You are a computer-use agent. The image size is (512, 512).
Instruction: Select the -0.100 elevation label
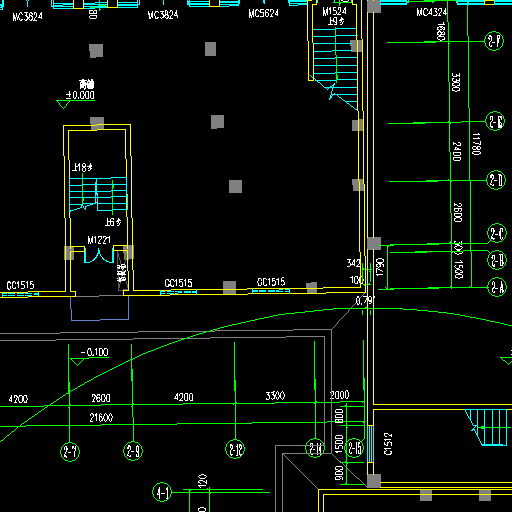(x=95, y=352)
